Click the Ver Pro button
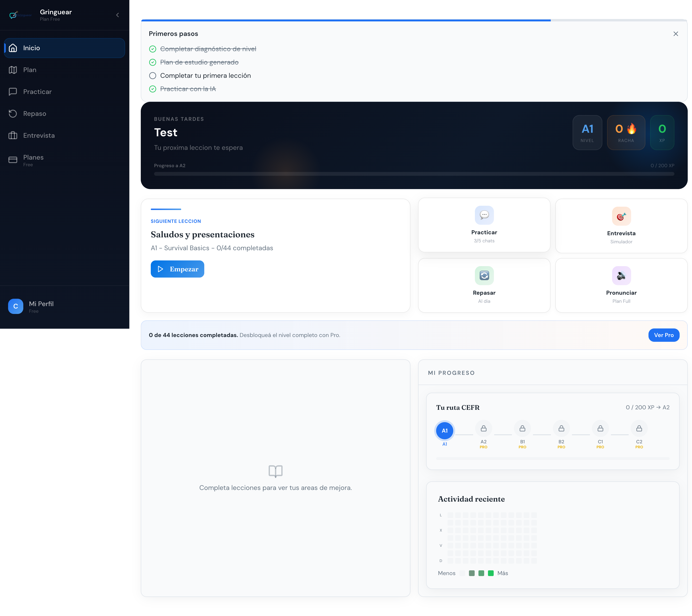 tap(663, 335)
